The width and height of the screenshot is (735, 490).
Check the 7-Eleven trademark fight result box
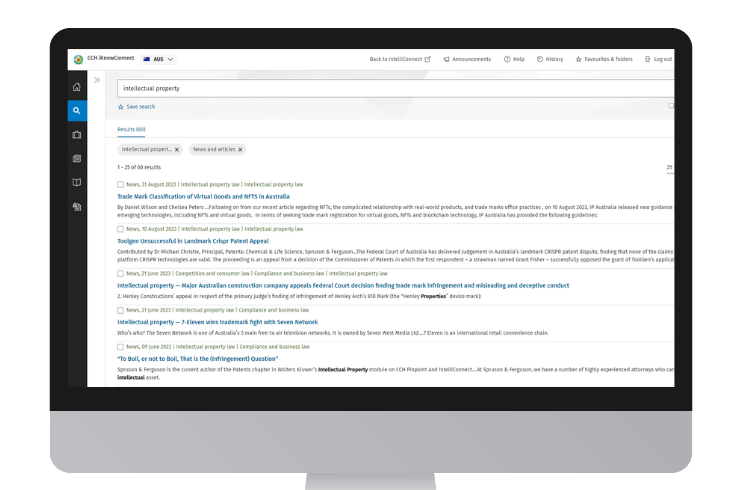tap(121, 310)
